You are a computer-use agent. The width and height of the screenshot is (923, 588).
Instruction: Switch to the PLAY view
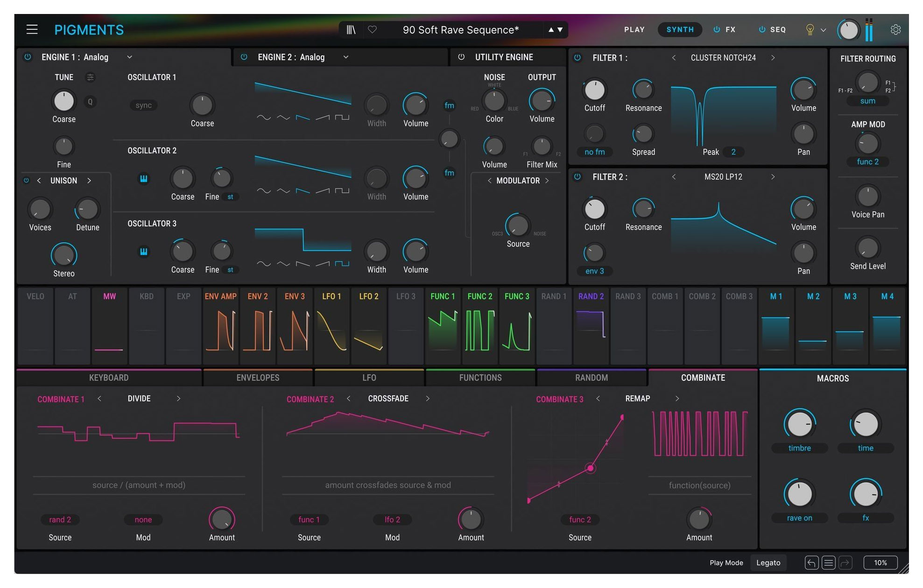click(x=634, y=29)
